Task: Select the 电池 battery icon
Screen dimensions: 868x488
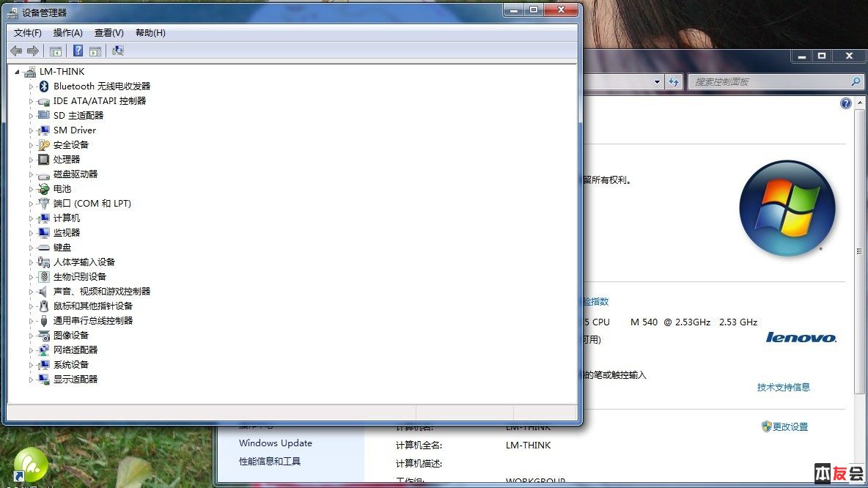Action: [x=44, y=188]
